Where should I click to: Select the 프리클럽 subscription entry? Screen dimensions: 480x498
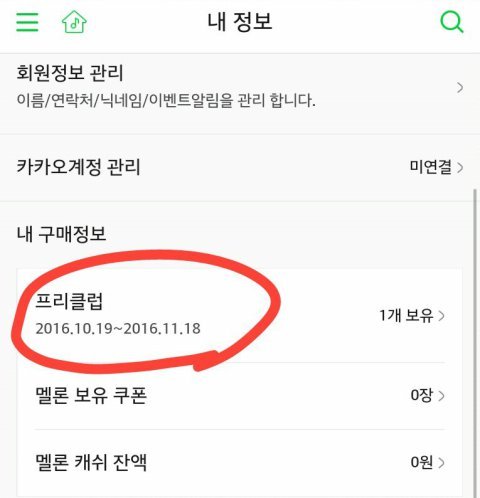pyautogui.click(x=240, y=315)
